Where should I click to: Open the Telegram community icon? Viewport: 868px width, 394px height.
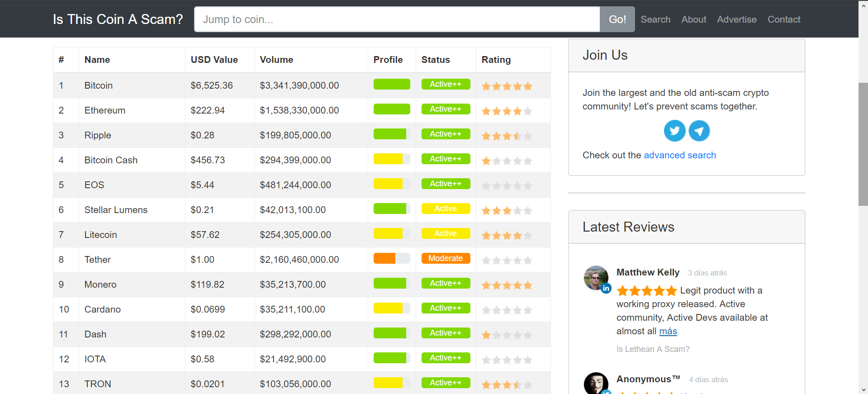coord(699,131)
